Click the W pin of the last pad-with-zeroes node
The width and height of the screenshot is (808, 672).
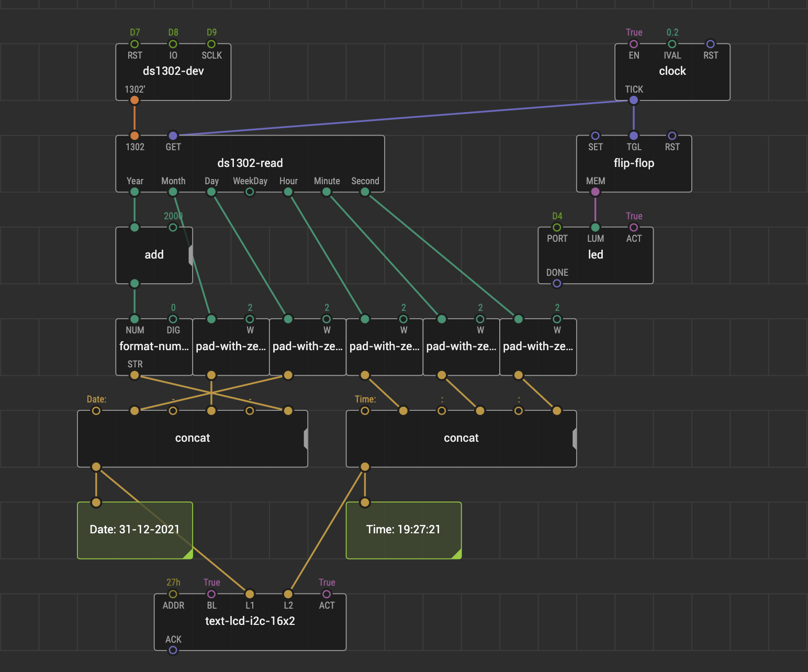pos(557,319)
